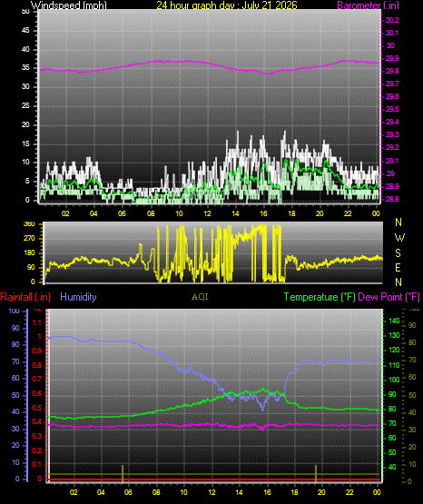423x504 pixels.
Task: Click the 100 value on the blue humidity axis
Action: 14,311
